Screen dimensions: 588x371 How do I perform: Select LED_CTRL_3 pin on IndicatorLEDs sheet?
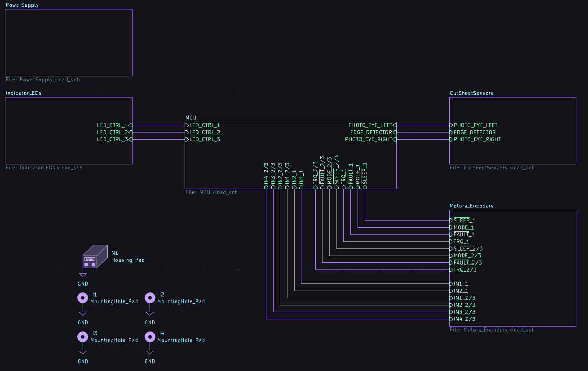114,139
